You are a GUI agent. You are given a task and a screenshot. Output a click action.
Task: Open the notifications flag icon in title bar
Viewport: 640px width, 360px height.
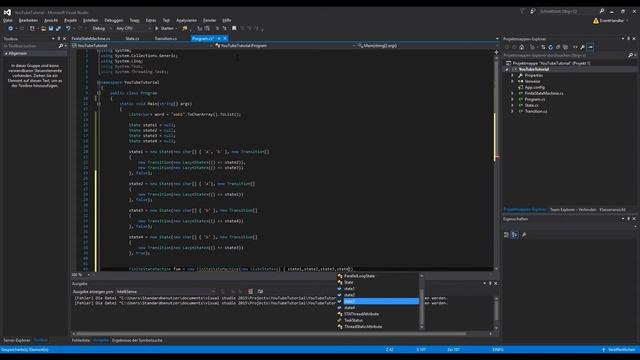tap(522, 11)
